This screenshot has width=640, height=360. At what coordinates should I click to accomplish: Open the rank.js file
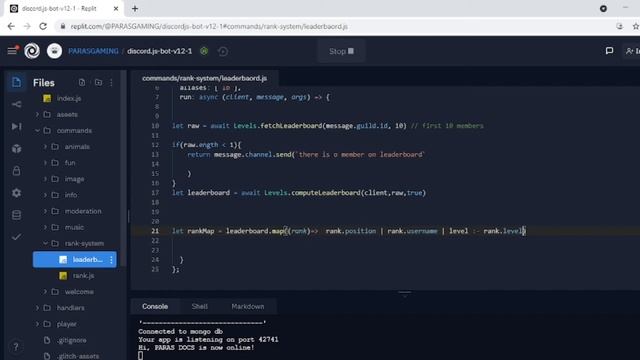coord(84,276)
